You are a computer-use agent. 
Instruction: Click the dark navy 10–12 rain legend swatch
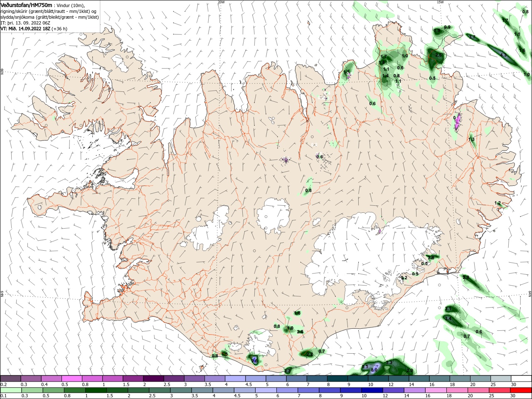tap(372, 390)
